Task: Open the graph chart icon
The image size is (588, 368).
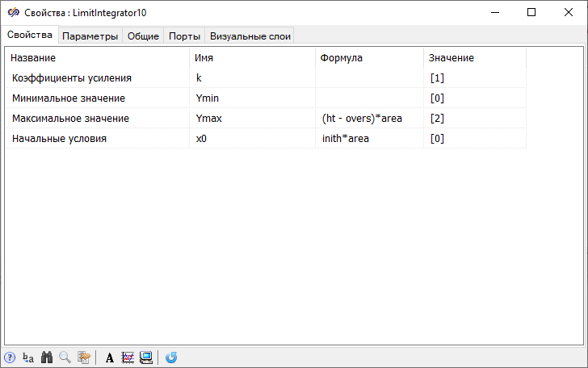Action: pos(128,358)
